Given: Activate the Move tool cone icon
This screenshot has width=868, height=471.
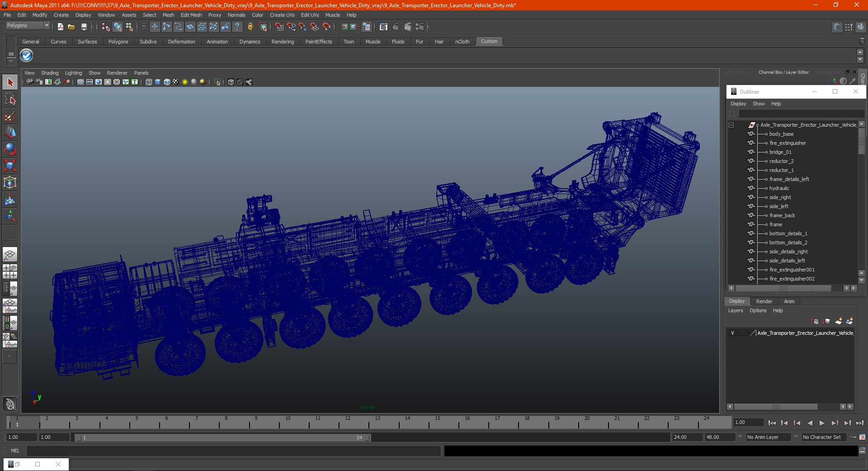Looking at the screenshot, I should (x=10, y=132).
